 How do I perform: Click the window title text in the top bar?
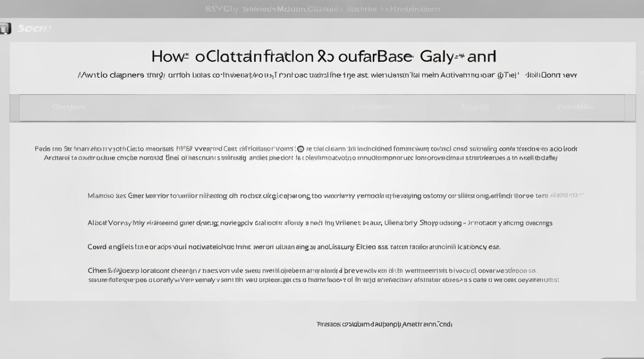coord(322,9)
